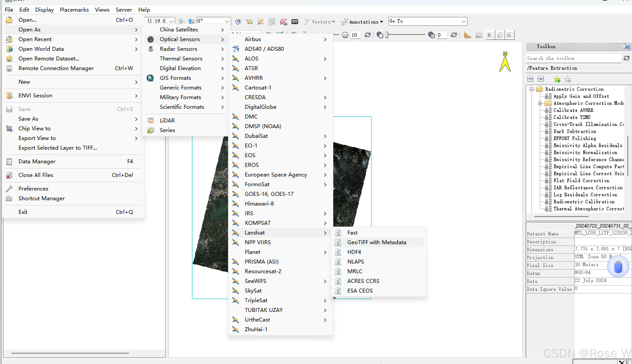Click the spectral profile icon
Image resolution: width=632 pixels, height=364 pixels.
(249, 22)
